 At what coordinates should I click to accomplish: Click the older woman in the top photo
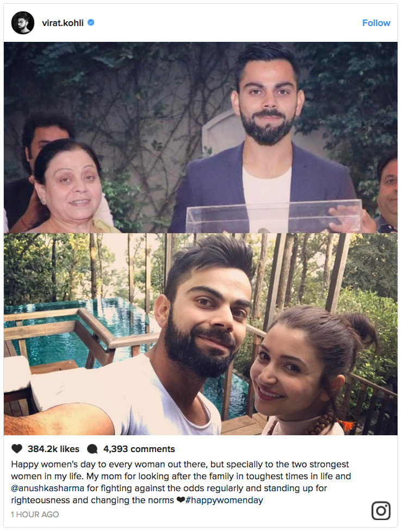70,186
